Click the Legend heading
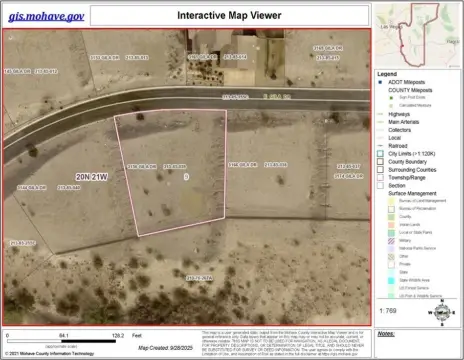The width and height of the screenshot is (464, 360). click(x=387, y=74)
